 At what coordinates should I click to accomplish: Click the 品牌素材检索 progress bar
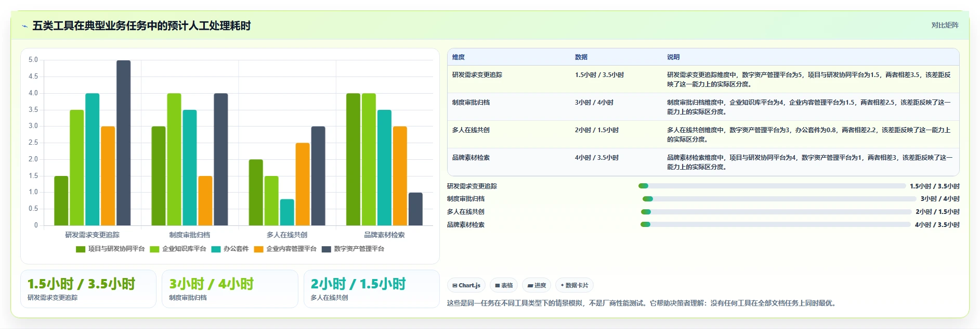[x=776, y=224]
